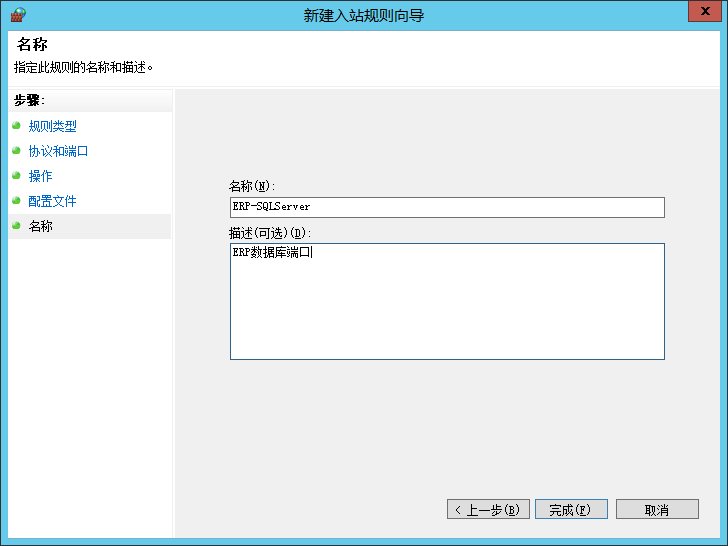Click the firewall wizard icon in title bar
The image size is (728, 546).
(17, 14)
